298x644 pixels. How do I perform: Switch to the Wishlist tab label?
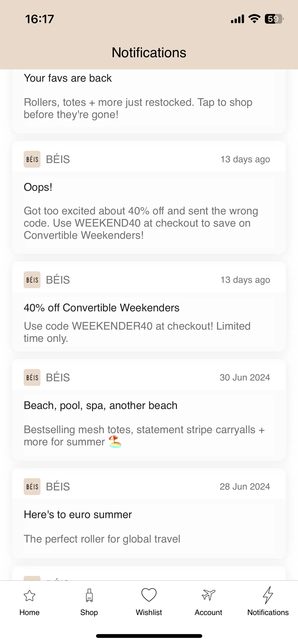click(149, 612)
